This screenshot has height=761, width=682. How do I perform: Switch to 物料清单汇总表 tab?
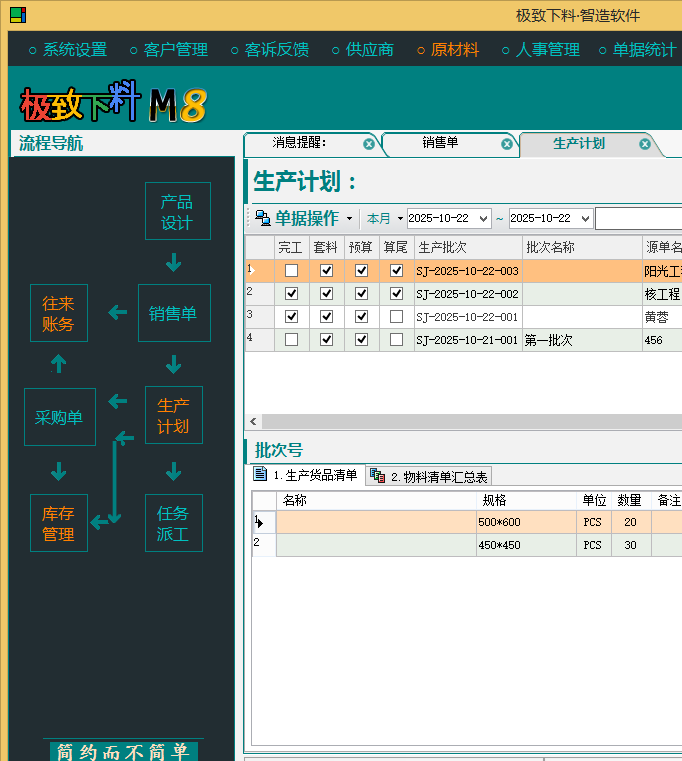429,477
